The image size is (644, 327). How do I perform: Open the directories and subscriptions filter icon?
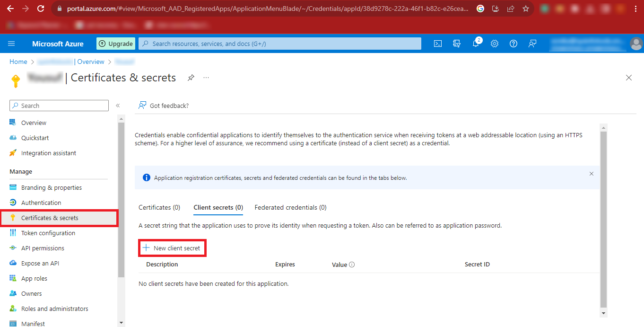[457, 44]
